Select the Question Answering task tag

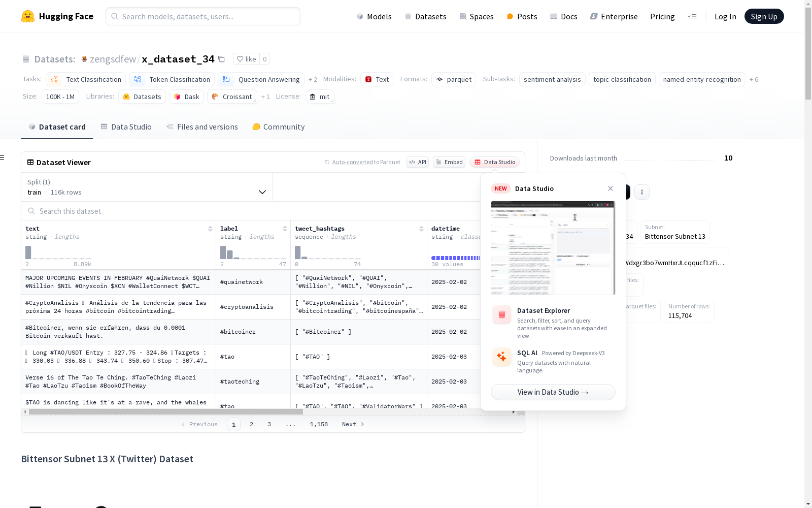261,79
